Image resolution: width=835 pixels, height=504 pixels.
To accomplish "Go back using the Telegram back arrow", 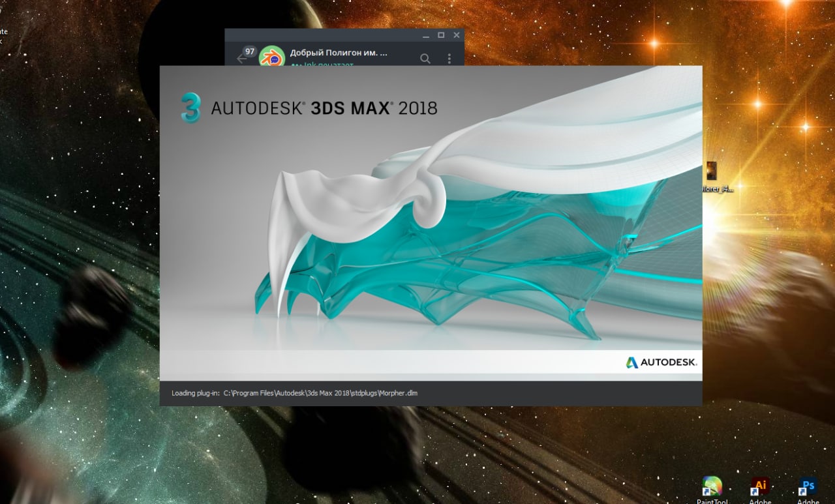I will 242,58.
